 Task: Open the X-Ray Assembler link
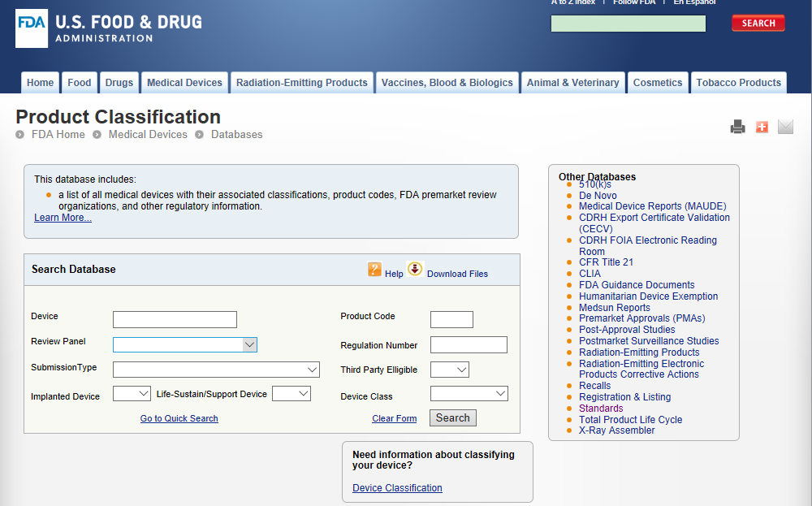coord(616,430)
